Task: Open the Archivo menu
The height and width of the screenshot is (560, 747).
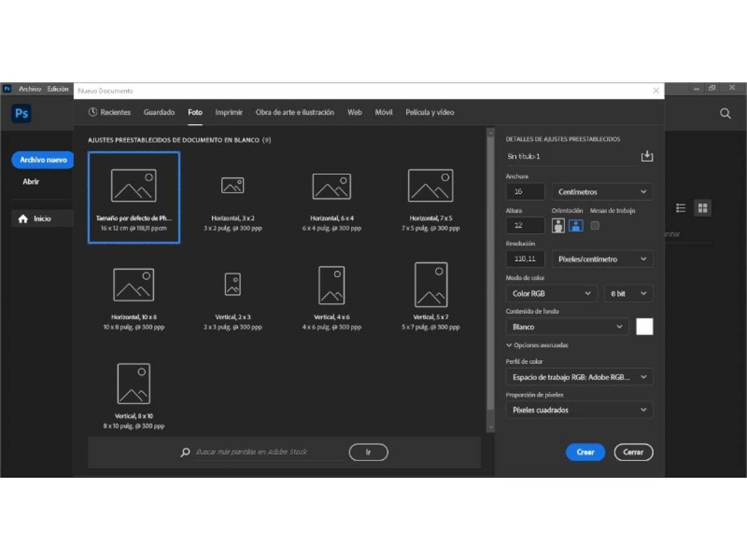Action: (x=30, y=89)
